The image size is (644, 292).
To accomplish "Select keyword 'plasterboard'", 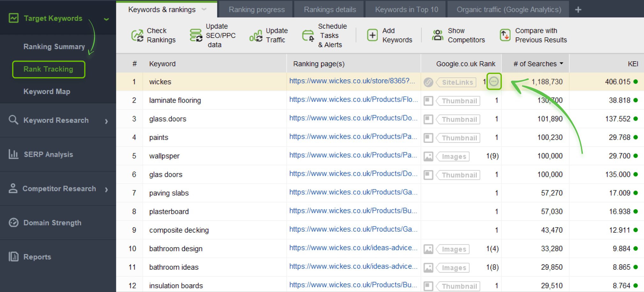I will pos(169,212).
